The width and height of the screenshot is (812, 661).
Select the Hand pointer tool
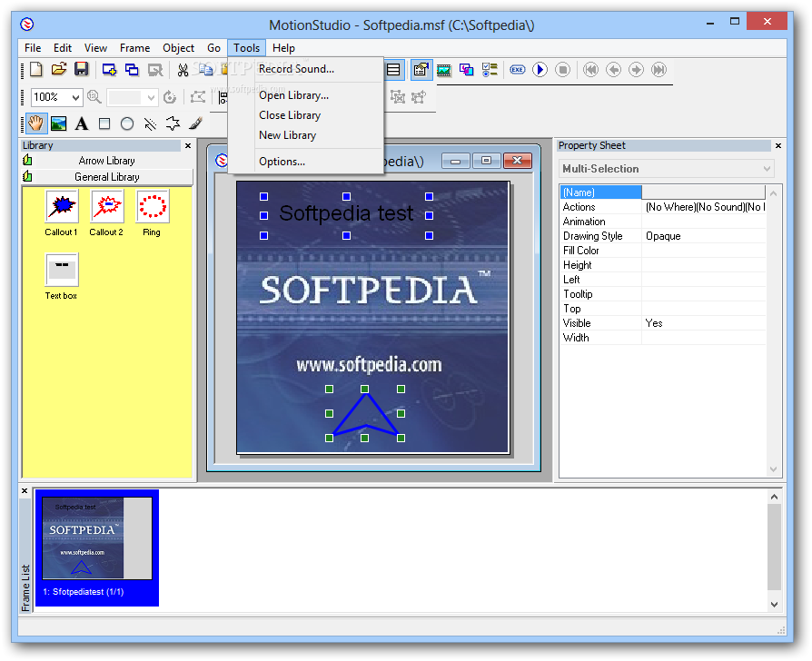[35, 123]
